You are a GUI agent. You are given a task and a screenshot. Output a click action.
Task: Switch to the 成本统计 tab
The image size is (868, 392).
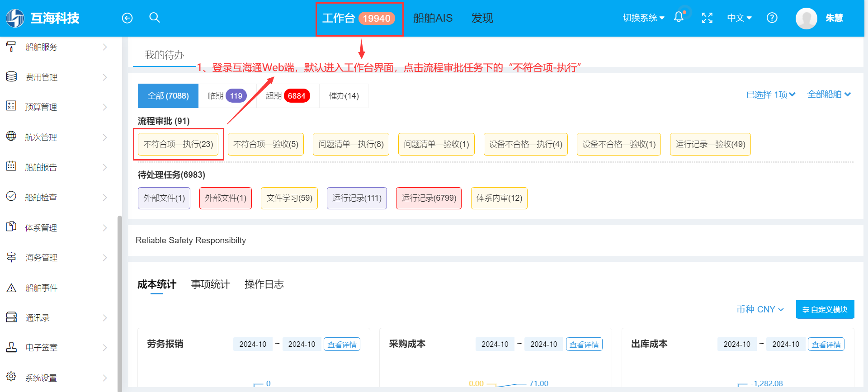point(156,284)
